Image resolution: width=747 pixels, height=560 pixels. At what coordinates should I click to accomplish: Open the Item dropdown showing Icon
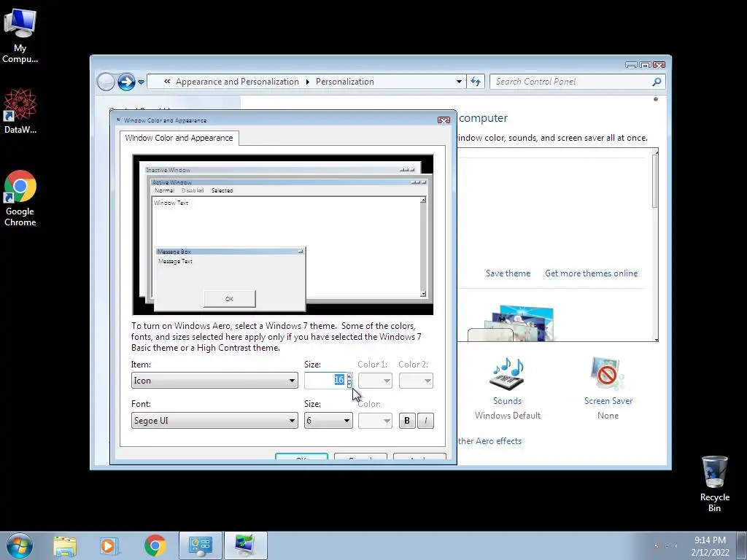(214, 381)
